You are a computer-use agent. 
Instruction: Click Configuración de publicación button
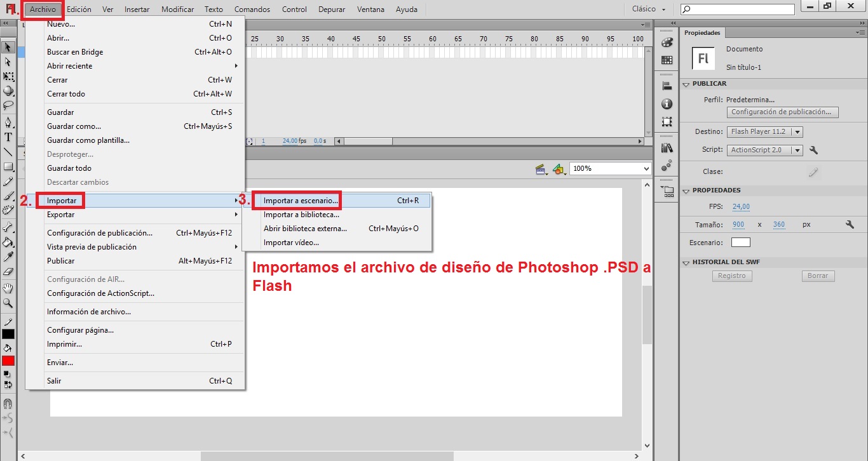[x=782, y=112]
